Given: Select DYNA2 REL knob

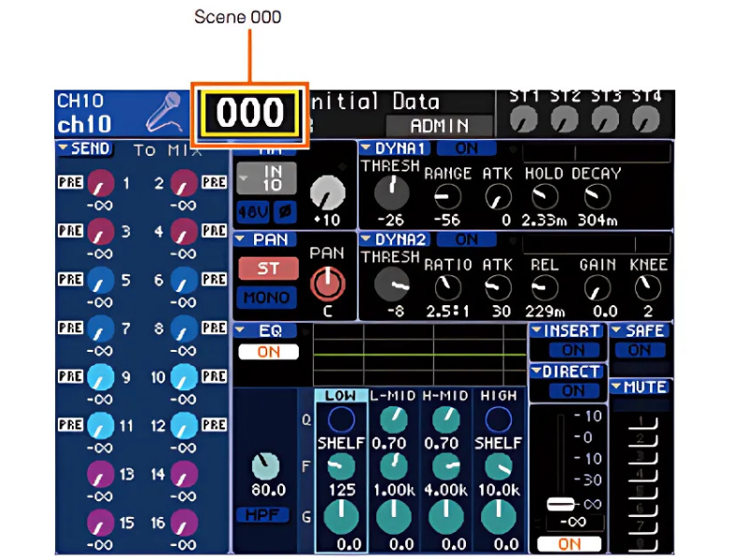Looking at the screenshot, I should pos(544,288).
